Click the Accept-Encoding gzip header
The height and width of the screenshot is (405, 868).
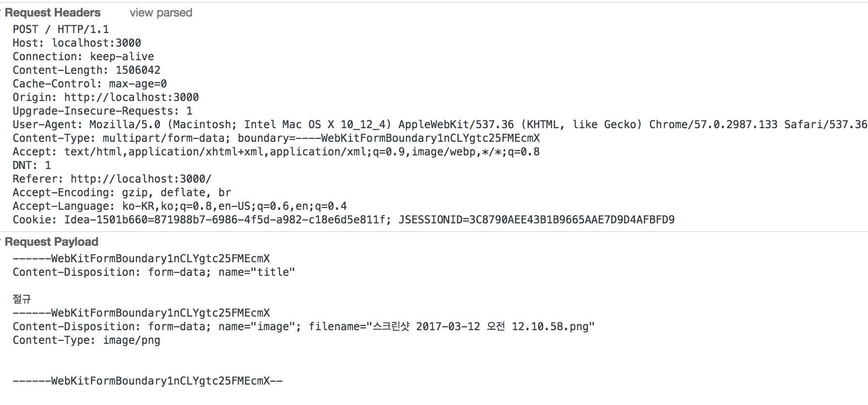click(x=122, y=192)
